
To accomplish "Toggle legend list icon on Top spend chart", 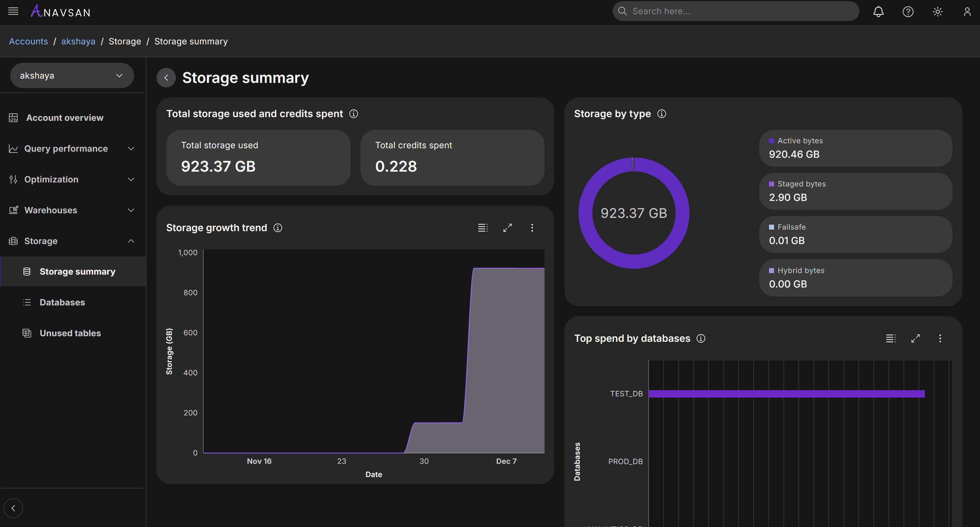I will [x=891, y=338].
